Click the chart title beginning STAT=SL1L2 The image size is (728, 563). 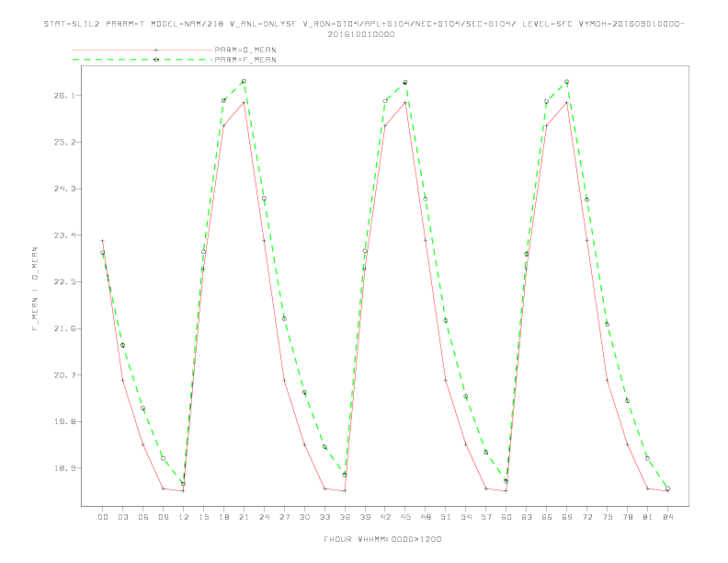pyautogui.click(x=364, y=29)
